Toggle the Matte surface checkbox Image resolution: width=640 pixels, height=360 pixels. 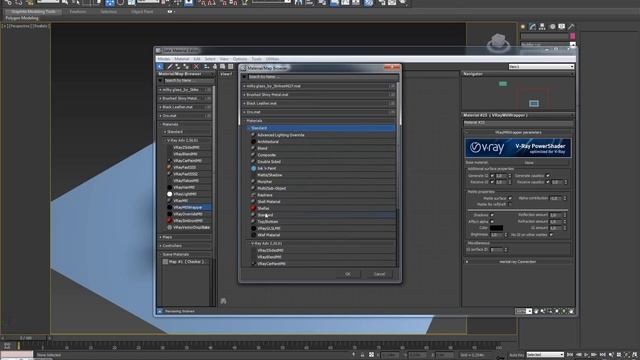510,198
